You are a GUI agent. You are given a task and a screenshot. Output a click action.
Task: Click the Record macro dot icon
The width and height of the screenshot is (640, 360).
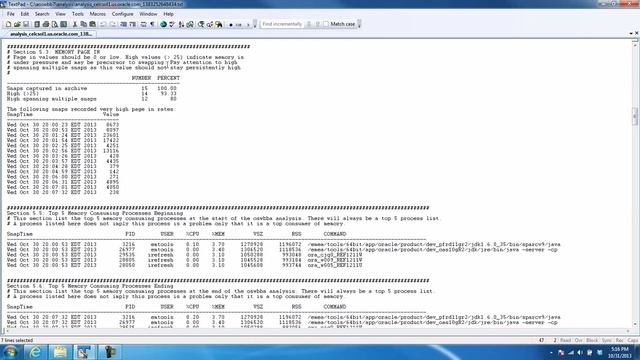point(231,24)
